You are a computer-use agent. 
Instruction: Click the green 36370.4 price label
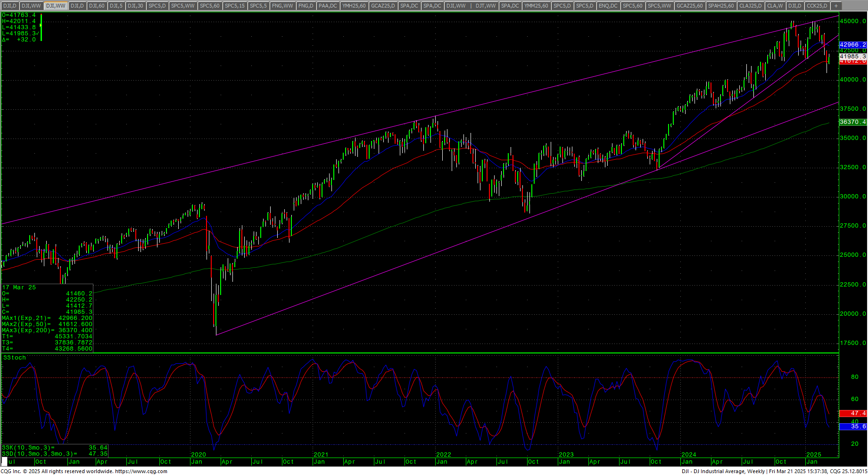(852, 122)
